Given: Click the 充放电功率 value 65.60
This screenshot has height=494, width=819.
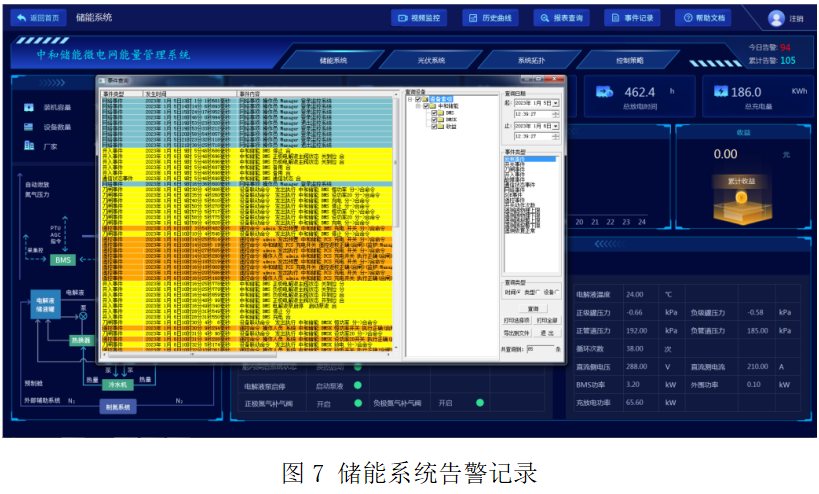Looking at the screenshot, I should click(x=635, y=403).
